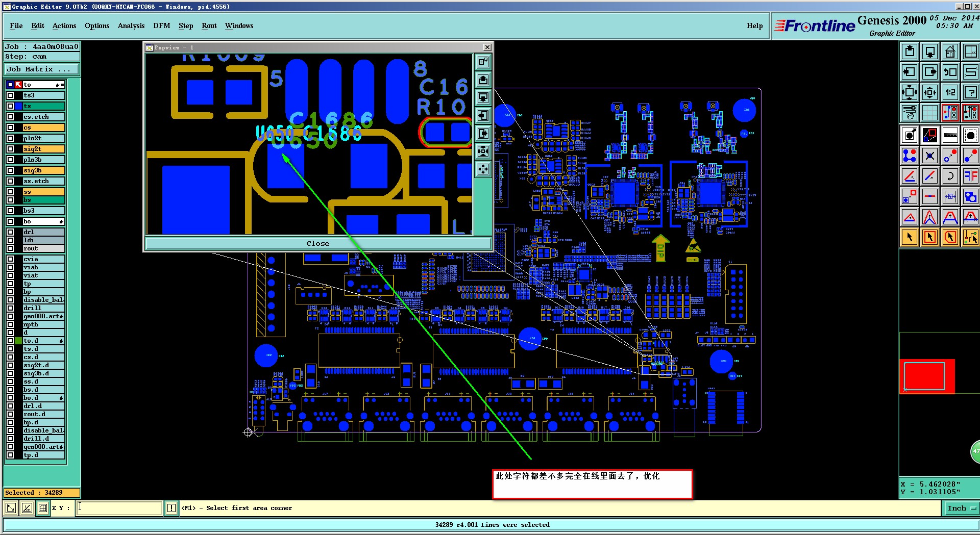980x535 pixels.
Task: Click the pan left icon
Action: click(x=910, y=72)
